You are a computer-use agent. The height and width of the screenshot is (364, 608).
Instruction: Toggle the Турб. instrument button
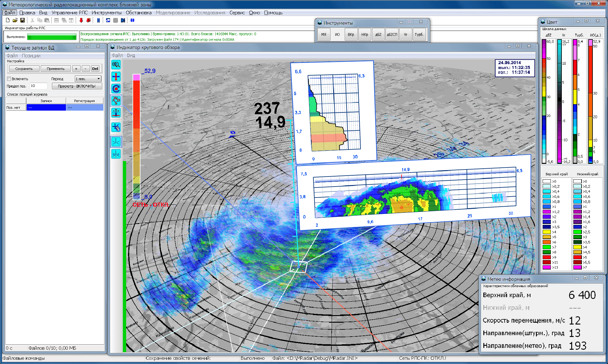[x=419, y=35]
